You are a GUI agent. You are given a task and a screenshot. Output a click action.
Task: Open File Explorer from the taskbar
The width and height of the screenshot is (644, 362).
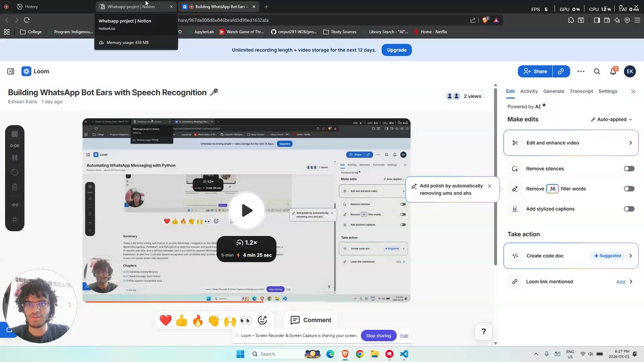[374, 354]
